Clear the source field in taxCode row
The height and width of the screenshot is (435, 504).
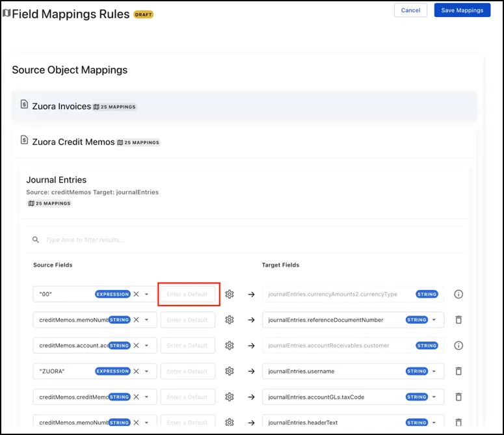[x=137, y=397]
